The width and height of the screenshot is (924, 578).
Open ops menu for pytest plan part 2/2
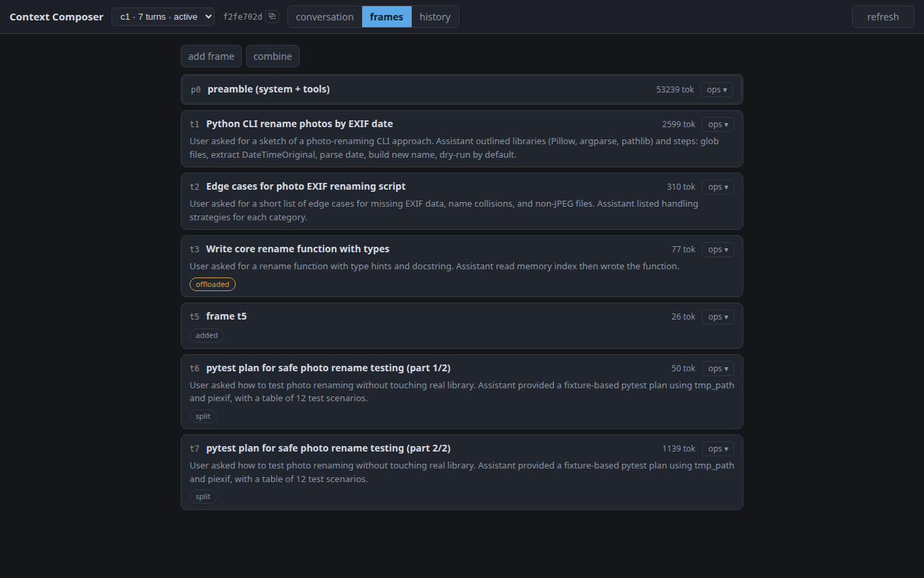tap(718, 449)
